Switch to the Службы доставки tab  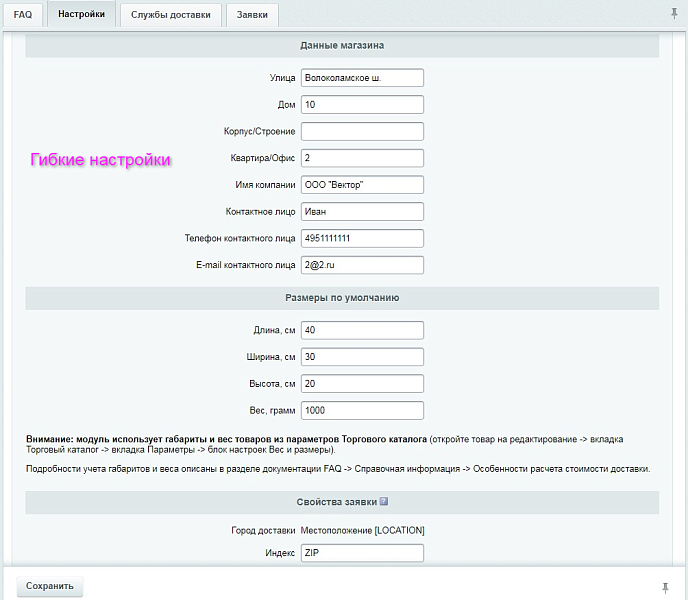pos(170,15)
